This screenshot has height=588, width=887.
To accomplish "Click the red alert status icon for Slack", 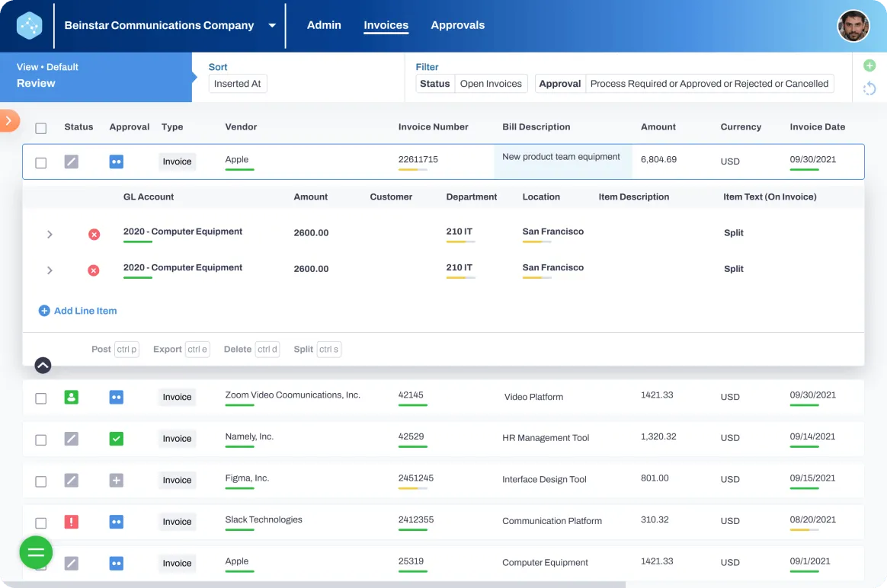I will click(71, 522).
